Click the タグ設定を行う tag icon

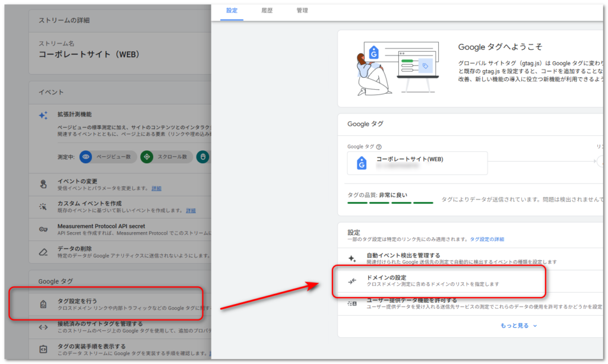[x=43, y=304]
